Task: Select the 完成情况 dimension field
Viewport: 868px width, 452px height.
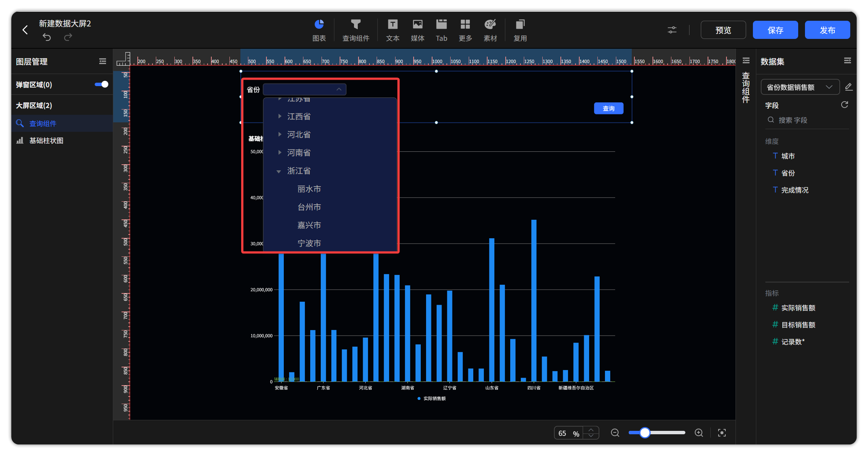Action: coord(795,190)
